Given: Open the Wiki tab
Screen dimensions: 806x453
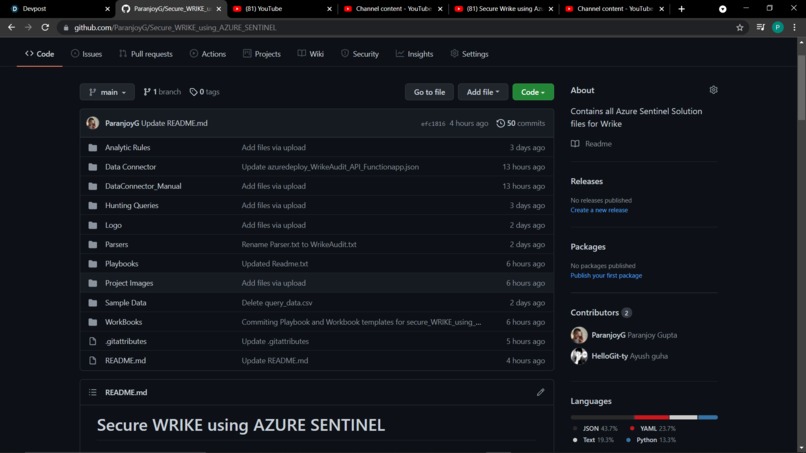Looking at the screenshot, I should [310, 54].
